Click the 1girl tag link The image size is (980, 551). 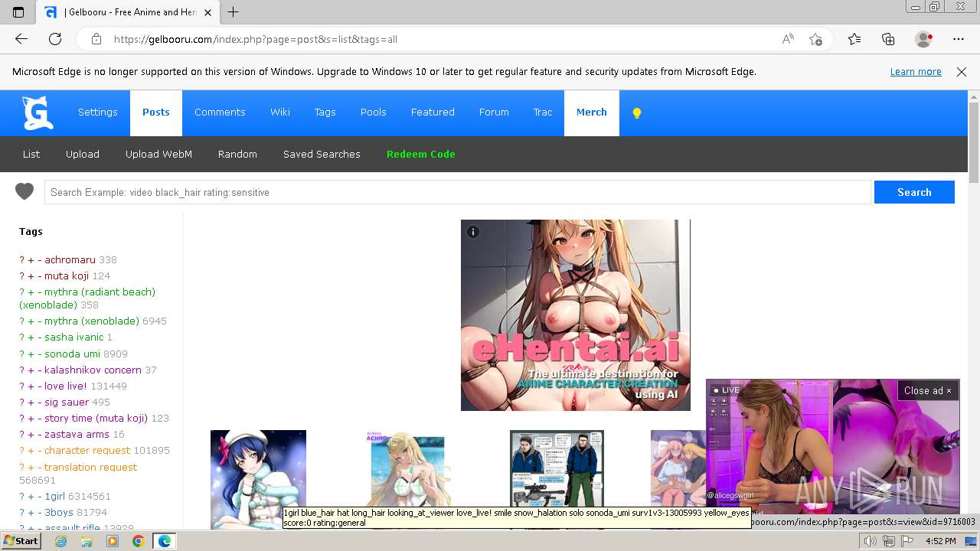pos(54,496)
